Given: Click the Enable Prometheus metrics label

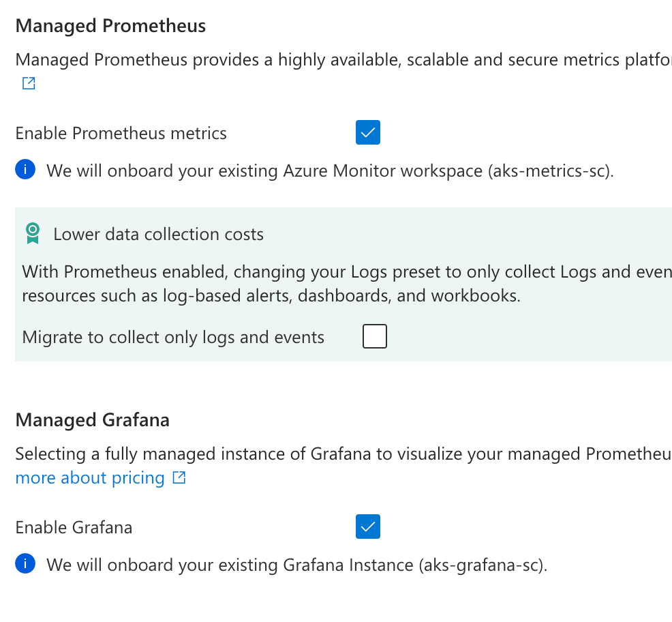Looking at the screenshot, I should pyautogui.click(x=121, y=133).
